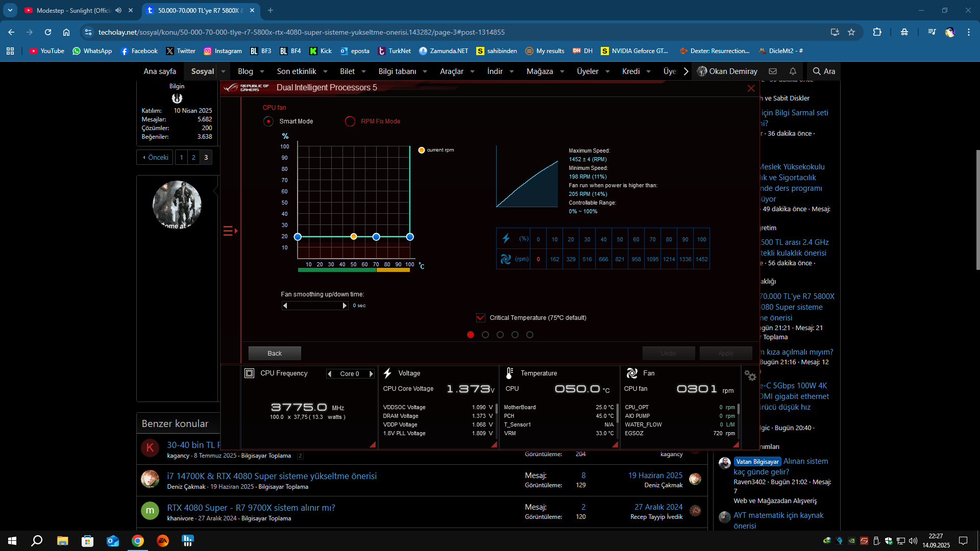
Task: Click the Temperature thermometer icon
Action: click(x=509, y=373)
